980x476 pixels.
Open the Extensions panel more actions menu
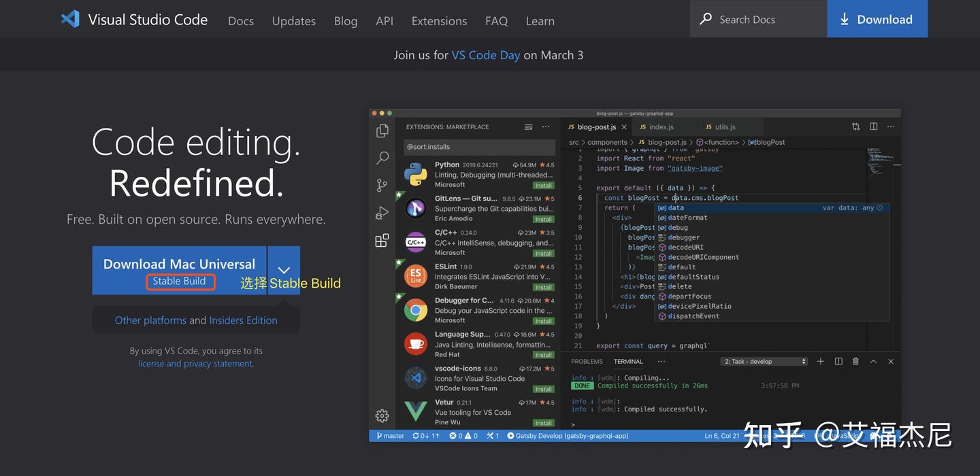pos(546,126)
